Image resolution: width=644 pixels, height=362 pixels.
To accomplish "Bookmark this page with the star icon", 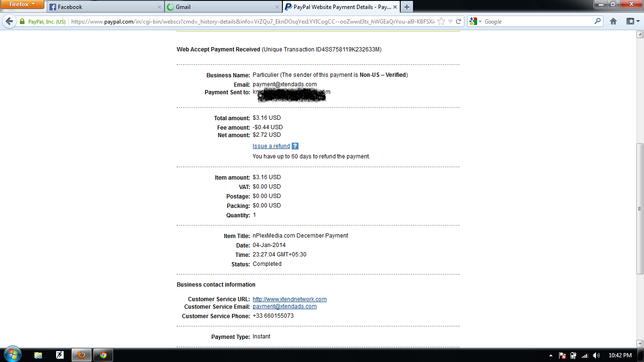I will point(441,21).
